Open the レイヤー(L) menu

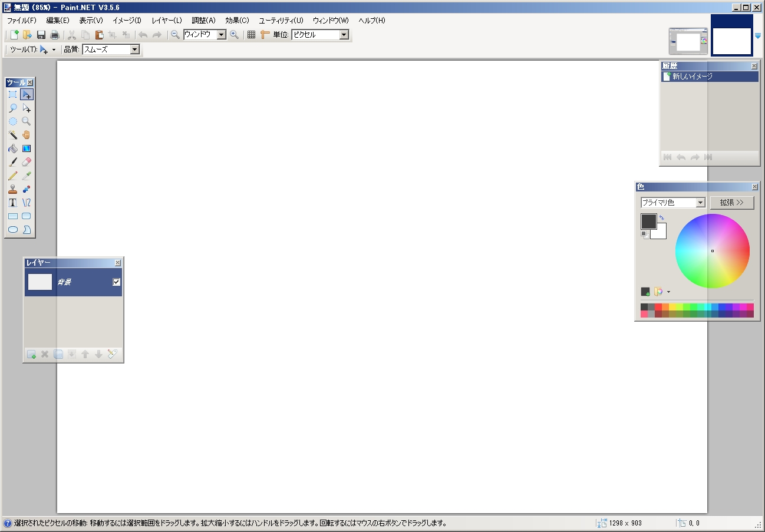tap(167, 21)
